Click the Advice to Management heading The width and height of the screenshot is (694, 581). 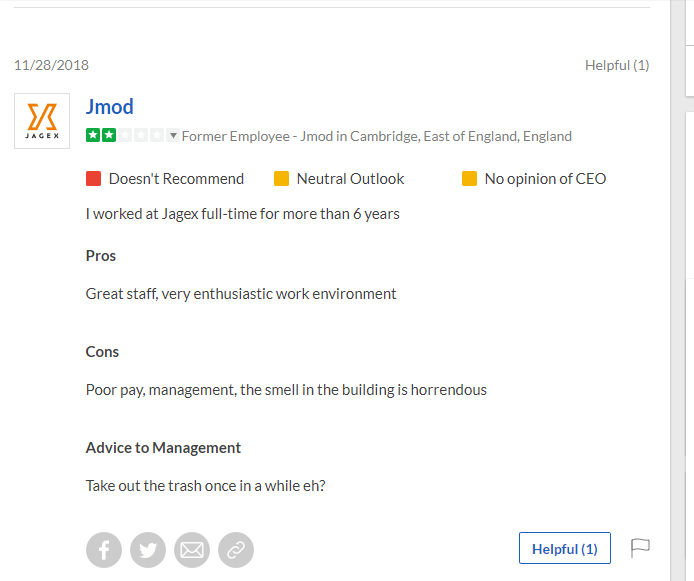click(x=164, y=448)
